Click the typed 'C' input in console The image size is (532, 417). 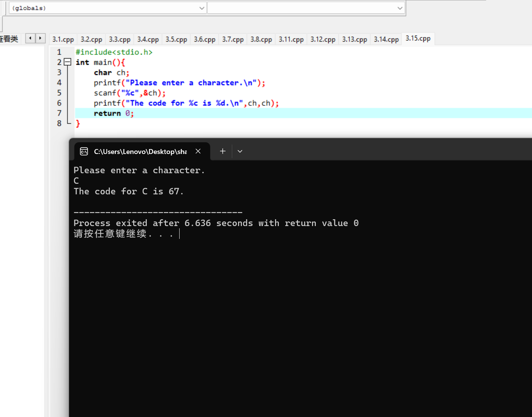click(76, 181)
